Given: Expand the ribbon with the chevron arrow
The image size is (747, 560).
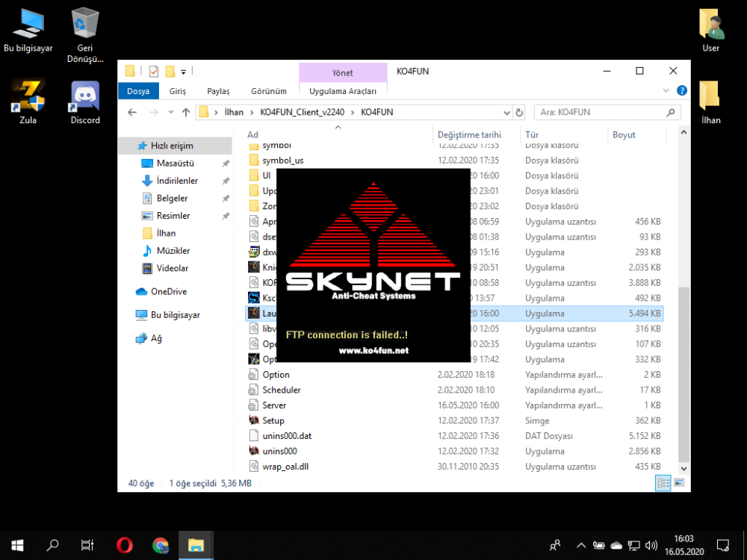Looking at the screenshot, I should point(666,91).
